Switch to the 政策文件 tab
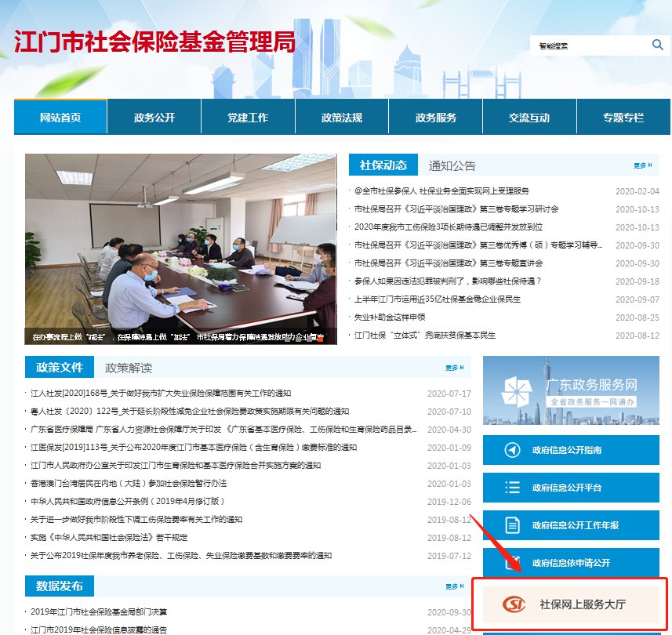 pos(60,367)
